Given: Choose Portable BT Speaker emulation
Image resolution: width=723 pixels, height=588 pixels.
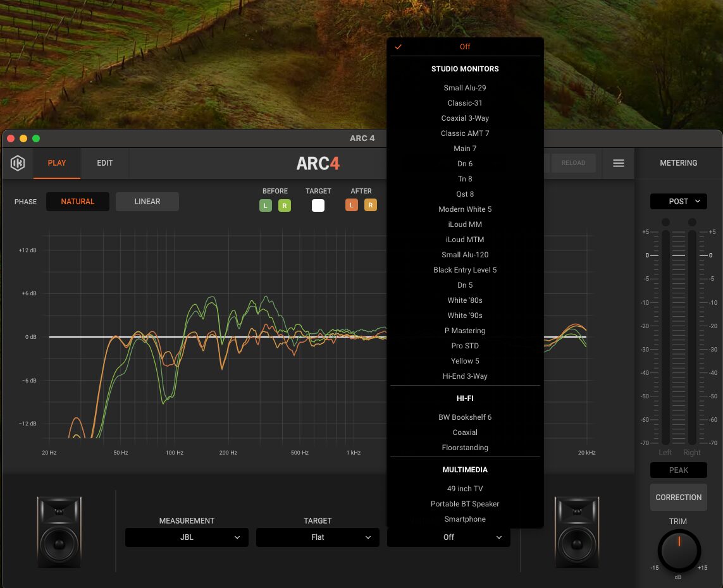Looking at the screenshot, I should pyautogui.click(x=465, y=504).
